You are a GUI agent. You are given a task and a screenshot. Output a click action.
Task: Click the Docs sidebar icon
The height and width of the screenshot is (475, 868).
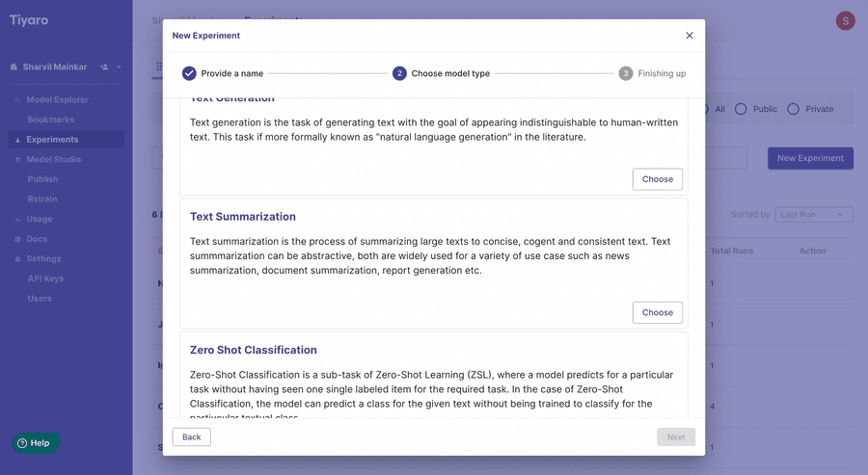tap(17, 239)
